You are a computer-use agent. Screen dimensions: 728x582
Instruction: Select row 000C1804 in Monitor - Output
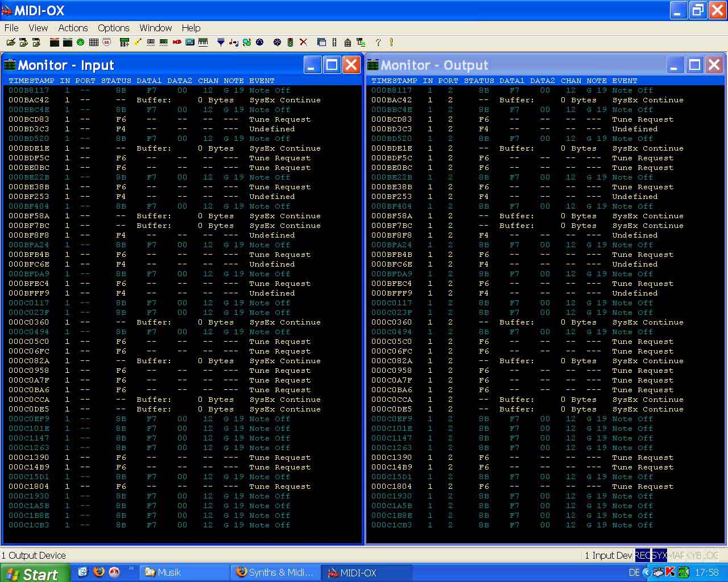(546, 487)
